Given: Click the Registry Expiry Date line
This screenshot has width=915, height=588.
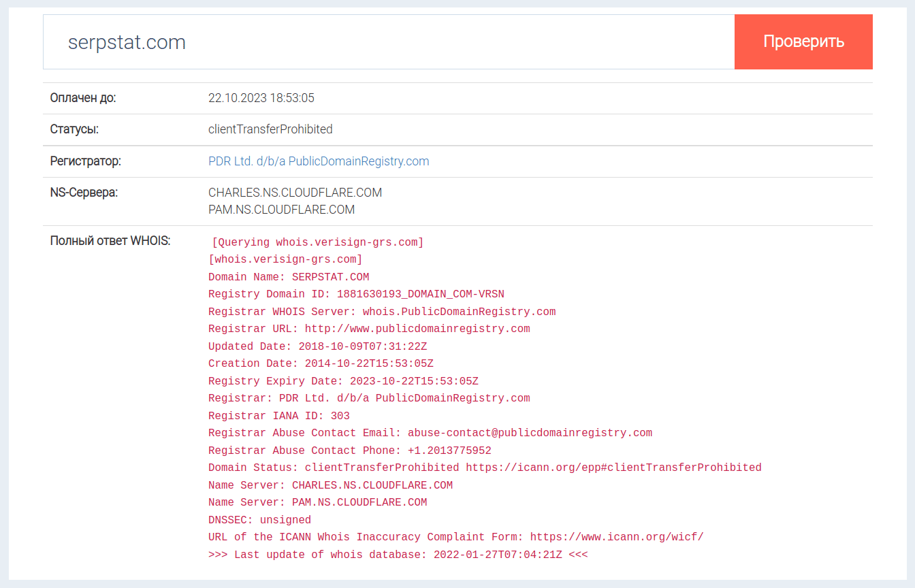Looking at the screenshot, I should (343, 381).
